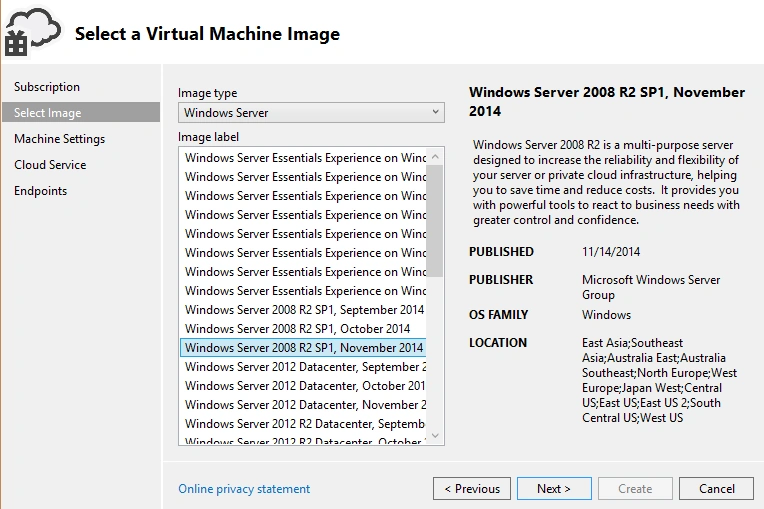Click the disabled Create button

635,489
